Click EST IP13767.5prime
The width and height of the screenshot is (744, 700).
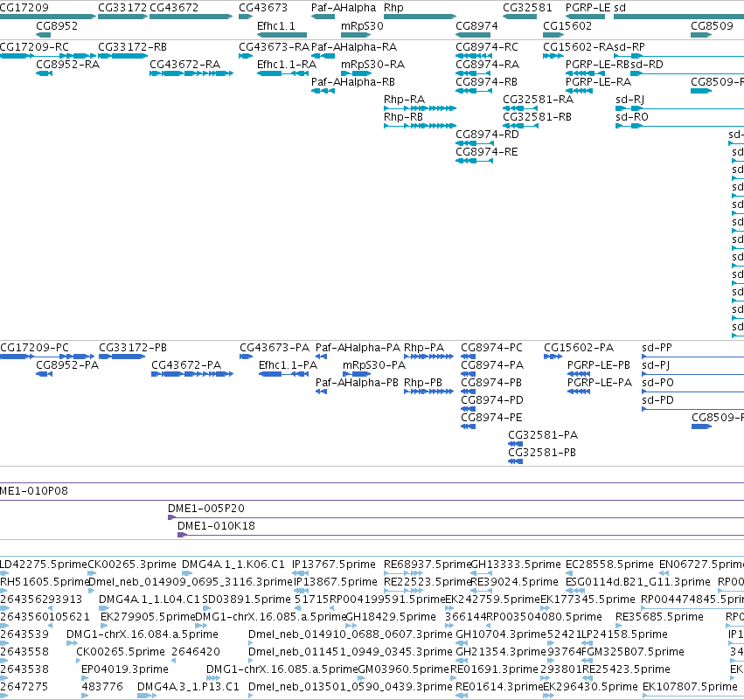334,565
